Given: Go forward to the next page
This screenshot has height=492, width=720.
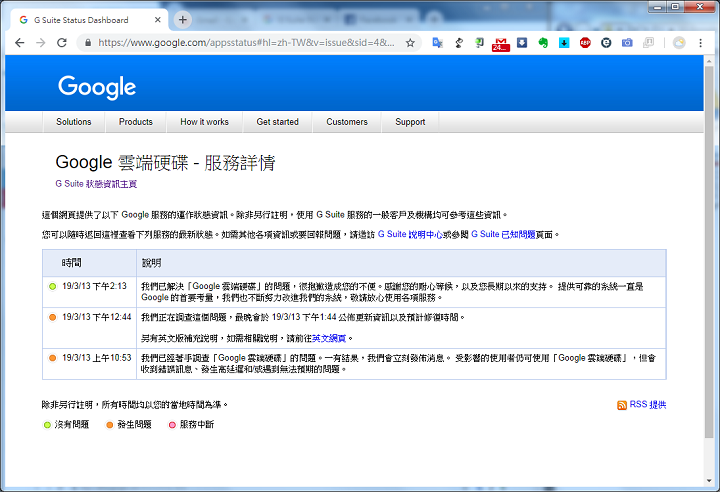Looking at the screenshot, I should click(41, 43).
